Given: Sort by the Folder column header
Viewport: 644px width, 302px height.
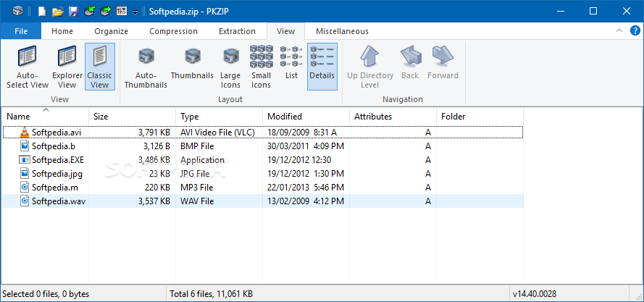Looking at the screenshot, I should click(480, 117).
